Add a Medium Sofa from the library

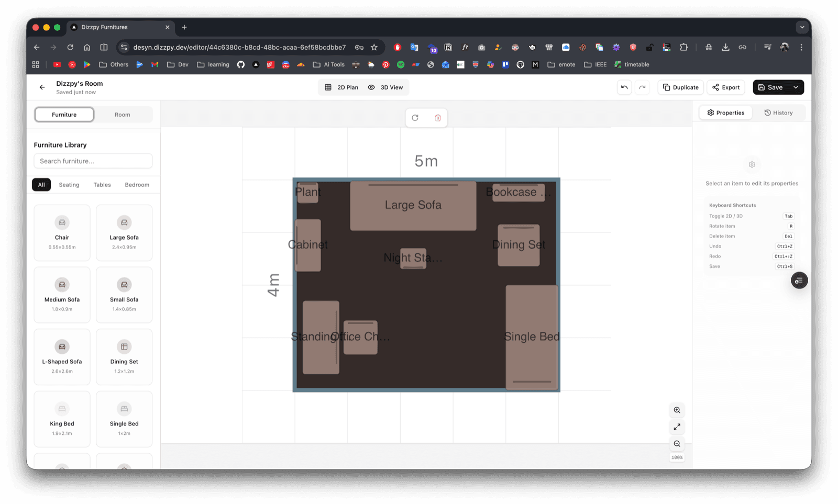click(62, 295)
